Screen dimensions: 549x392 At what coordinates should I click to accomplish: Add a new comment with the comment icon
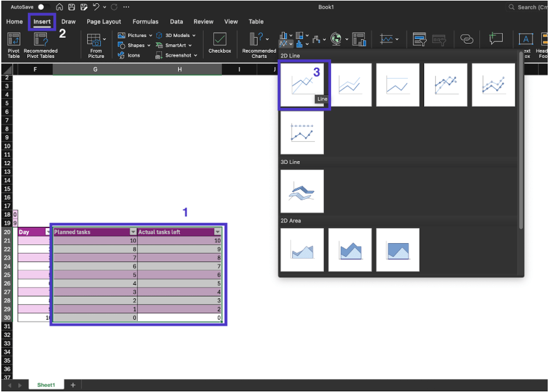pos(496,39)
